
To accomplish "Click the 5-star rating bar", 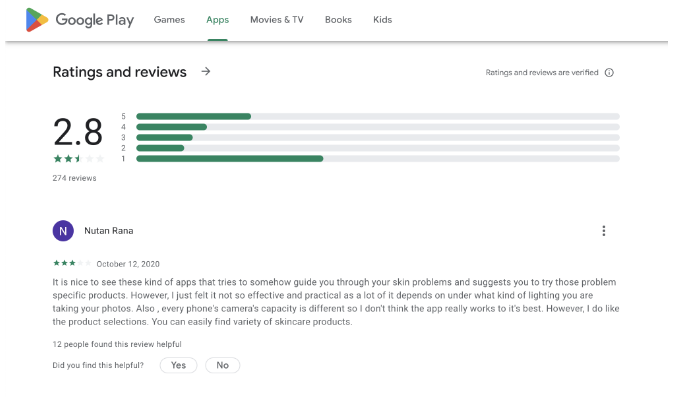I will point(378,116).
